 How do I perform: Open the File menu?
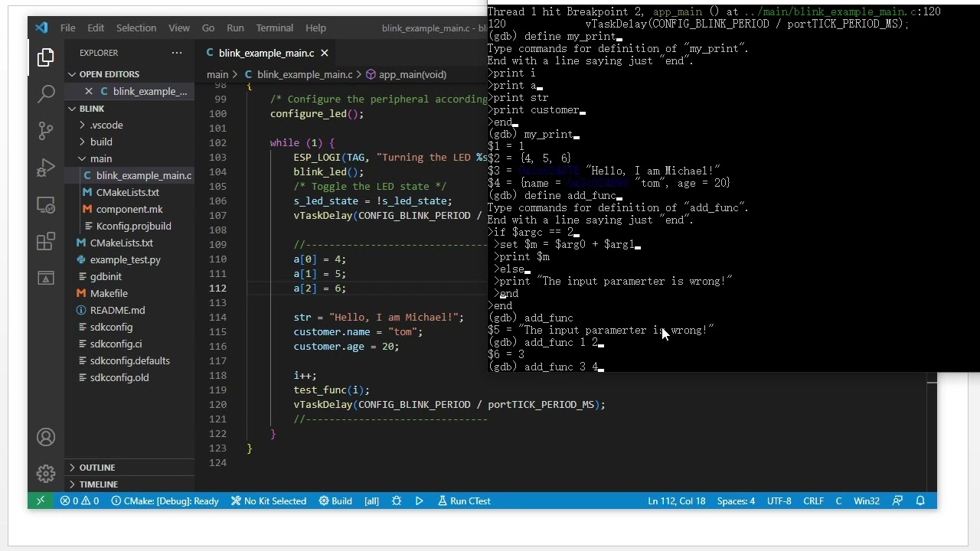[67, 28]
